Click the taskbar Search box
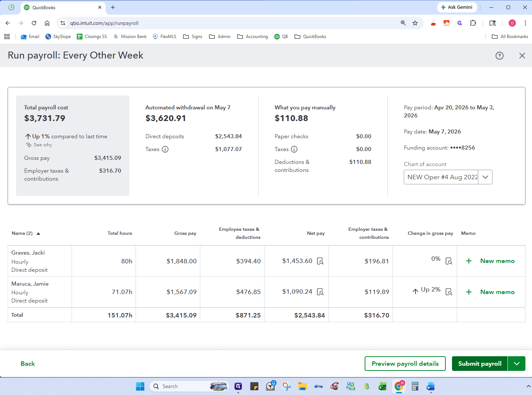Viewport: 532px width, 395px height. (189, 386)
